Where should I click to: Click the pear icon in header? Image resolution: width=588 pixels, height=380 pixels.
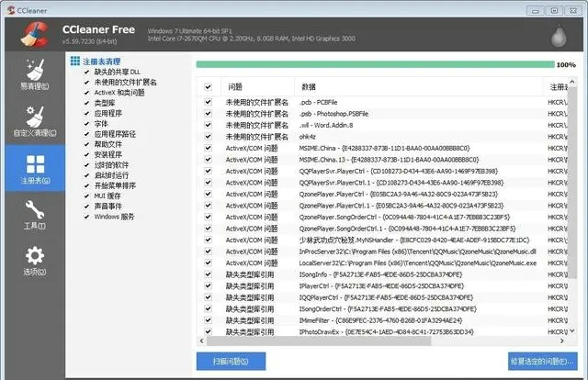click(x=559, y=37)
